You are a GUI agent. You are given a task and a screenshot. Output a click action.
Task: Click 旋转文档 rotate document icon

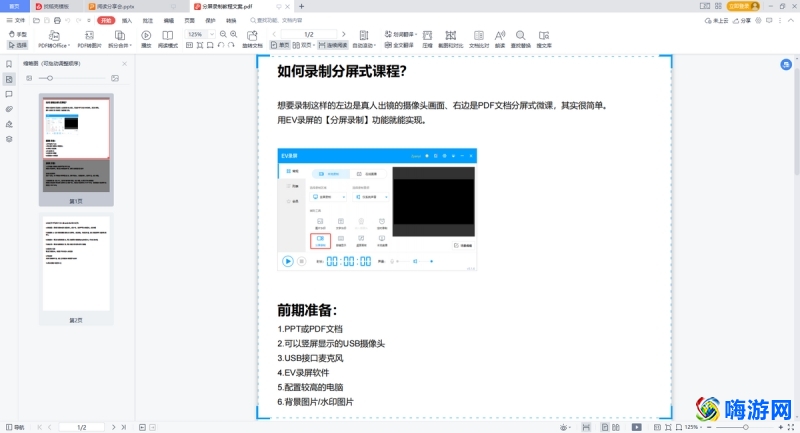click(x=252, y=39)
